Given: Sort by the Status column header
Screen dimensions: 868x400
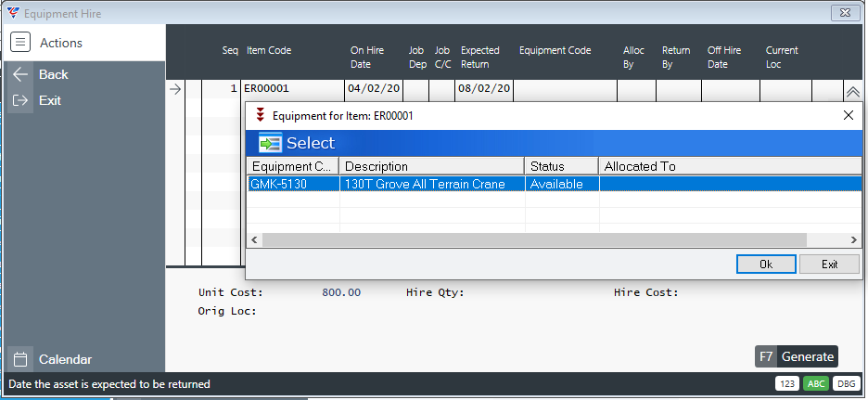Looking at the screenshot, I should [x=561, y=166].
